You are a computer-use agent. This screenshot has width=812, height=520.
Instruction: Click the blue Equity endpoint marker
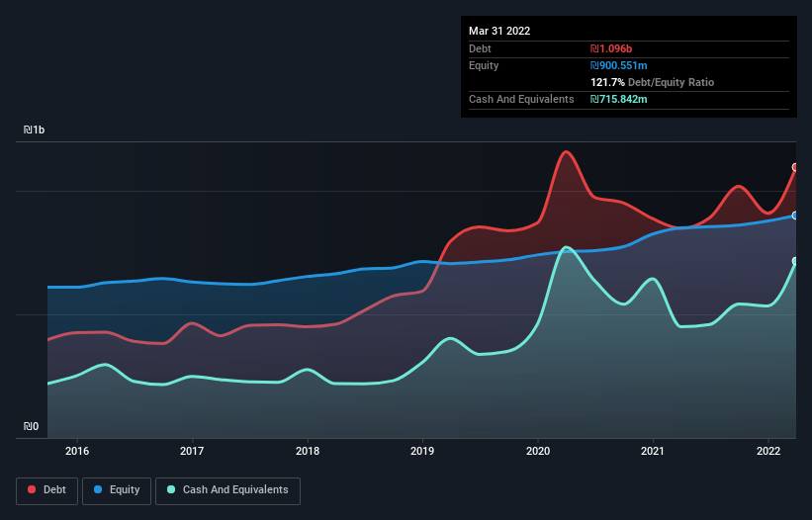795,216
